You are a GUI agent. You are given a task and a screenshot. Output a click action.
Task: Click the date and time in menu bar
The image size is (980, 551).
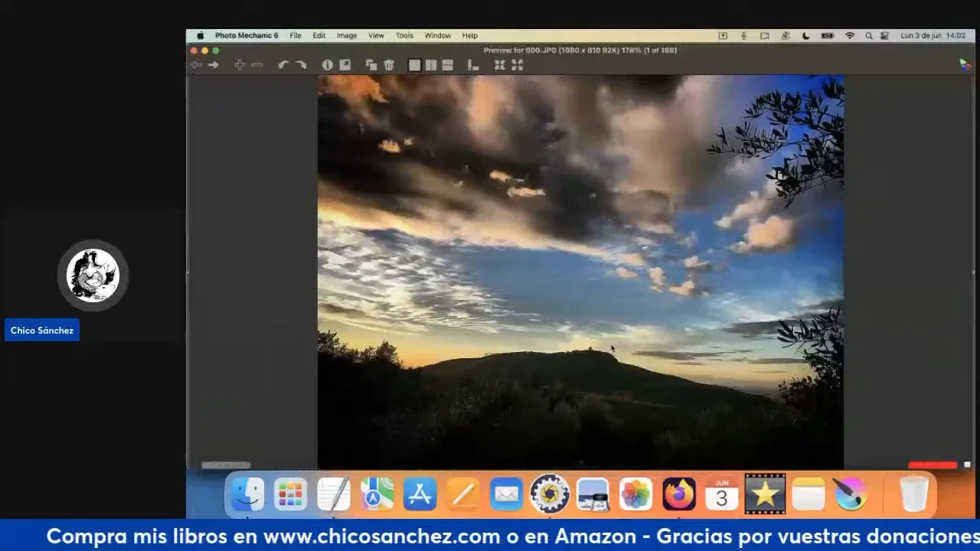[933, 35]
